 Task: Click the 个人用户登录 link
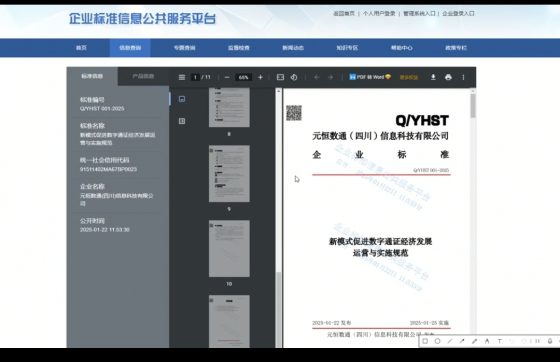[x=379, y=14]
